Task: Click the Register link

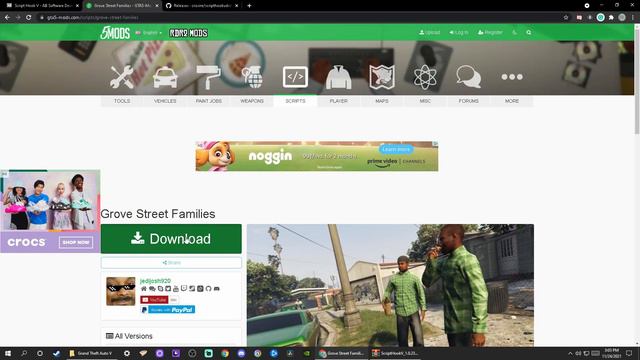Action: pos(490,32)
